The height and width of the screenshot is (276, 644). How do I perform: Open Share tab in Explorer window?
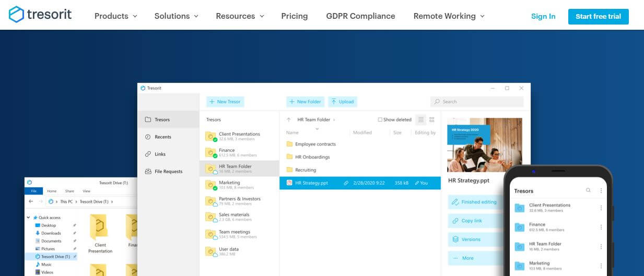69,191
